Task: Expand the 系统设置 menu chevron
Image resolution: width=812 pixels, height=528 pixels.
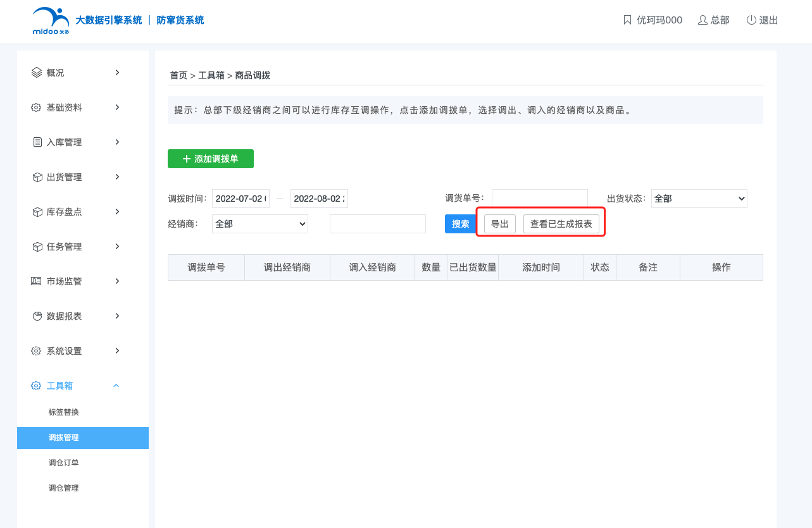Action: (117, 351)
